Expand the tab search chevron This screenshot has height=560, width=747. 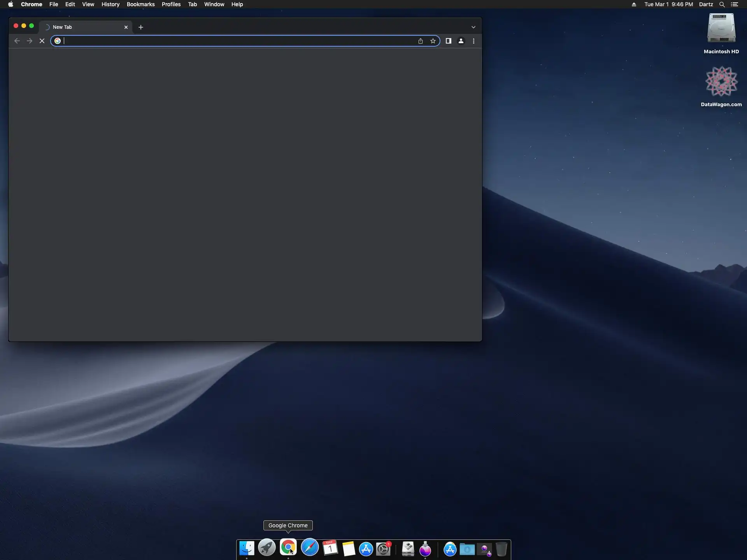473,27
